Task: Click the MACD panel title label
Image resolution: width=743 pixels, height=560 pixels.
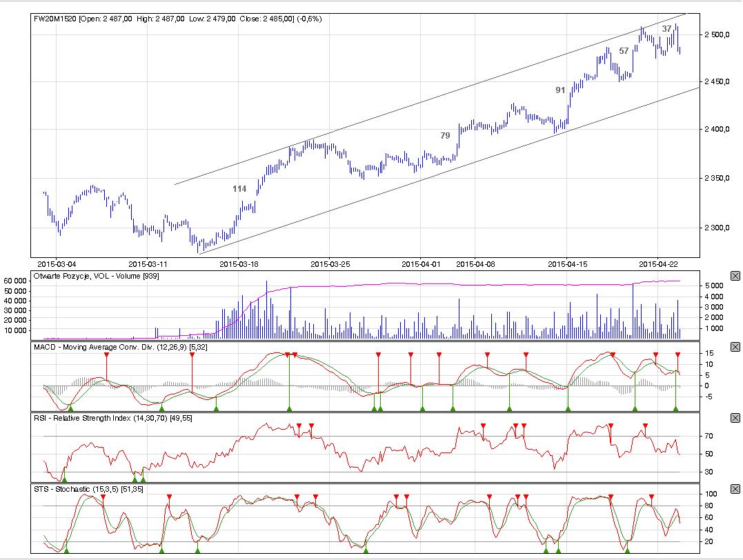Action: [120, 348]
